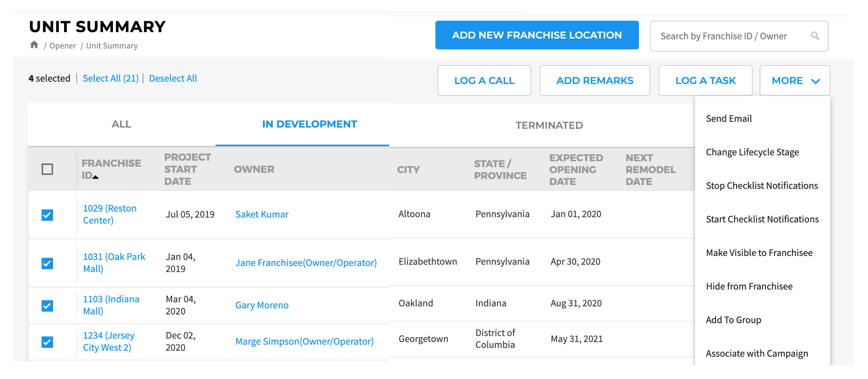Collapse the MORE dropdown menu

tap(795, 81)
